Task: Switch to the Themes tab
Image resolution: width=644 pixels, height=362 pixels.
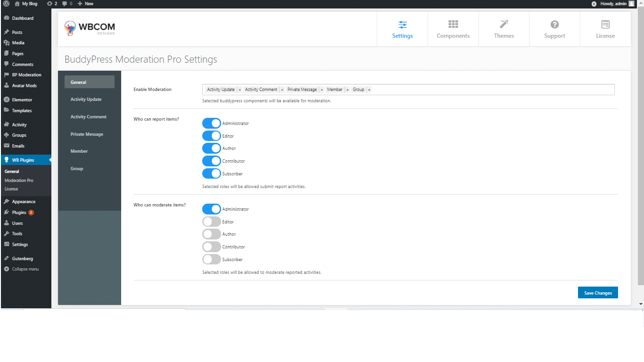Action: pos(504,29)
